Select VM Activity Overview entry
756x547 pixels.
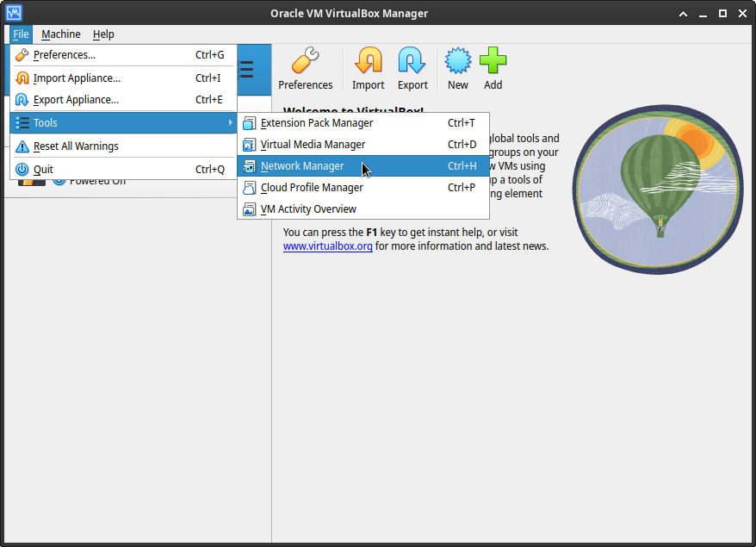coord(308,209)
